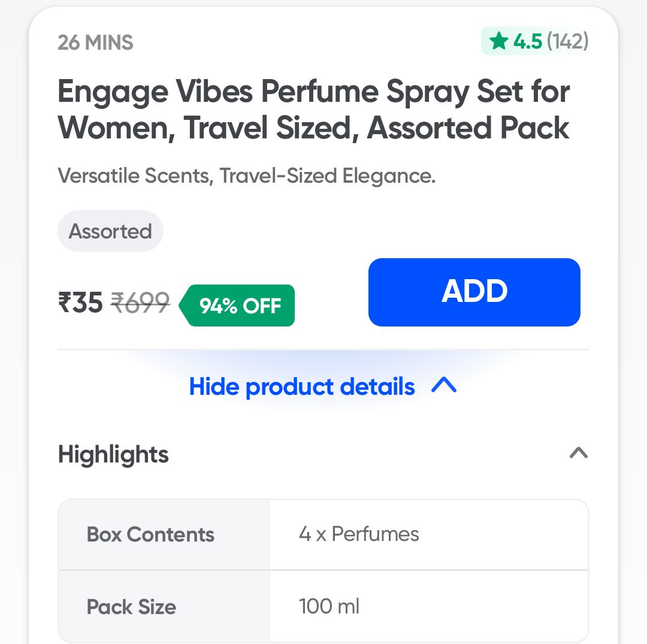The image size is (647, 644).
Task: Tap the struck-through ₹699 original price
Action: [141, 303]
